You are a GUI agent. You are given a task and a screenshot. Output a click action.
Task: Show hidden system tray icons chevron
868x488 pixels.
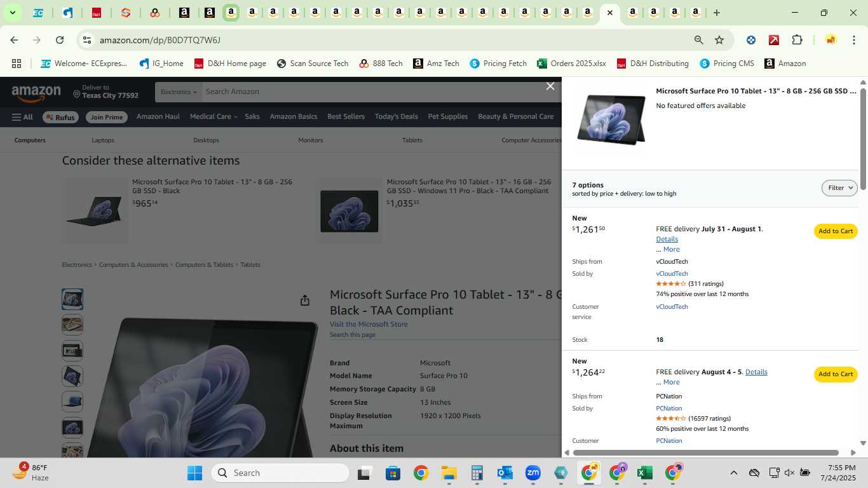pos(733,473)
